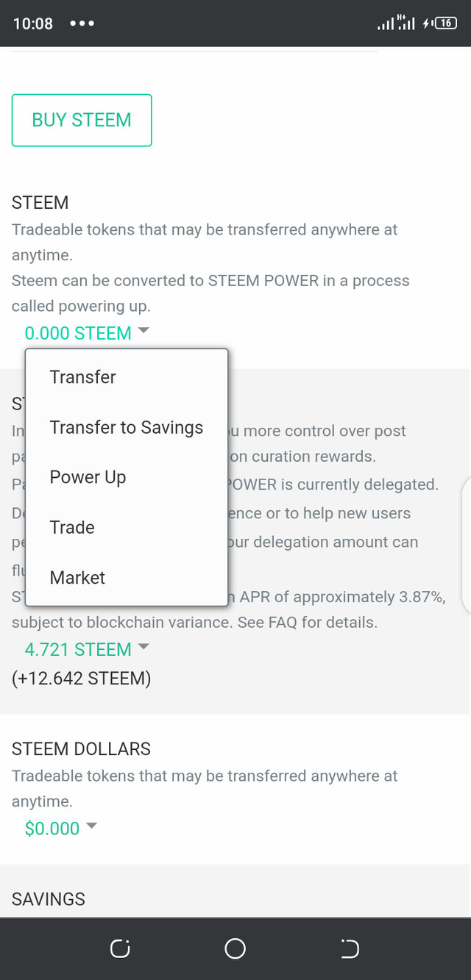Tap the battery indicator in status bar
The height and width of the screenshot is (980, 471).
(x=445, y=24)
